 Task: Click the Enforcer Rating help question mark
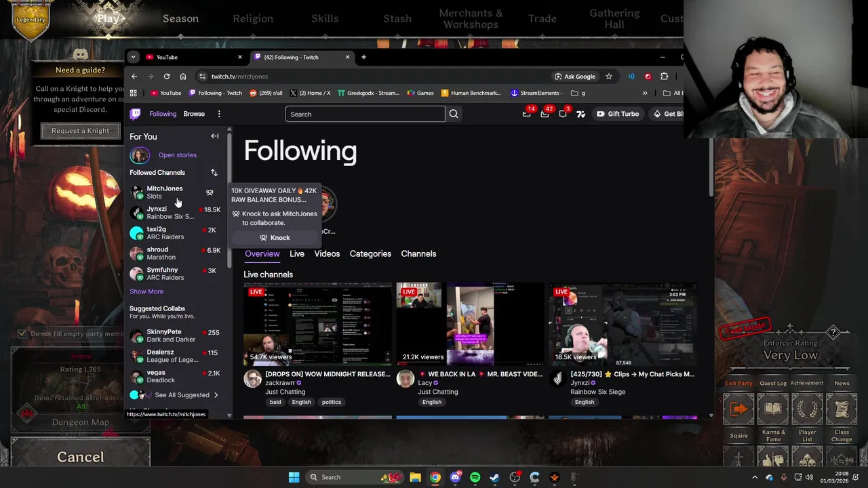click(833, 332)
